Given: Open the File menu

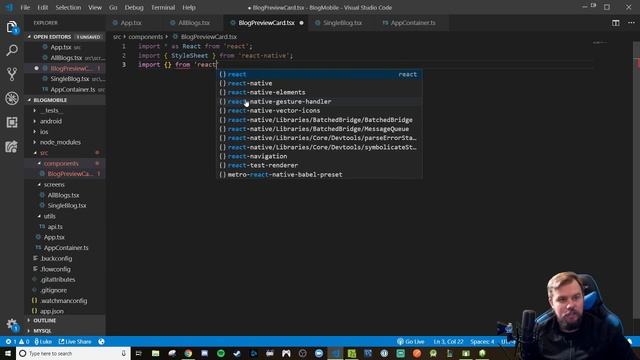Looking at the screenshot, I should (25, 7).
